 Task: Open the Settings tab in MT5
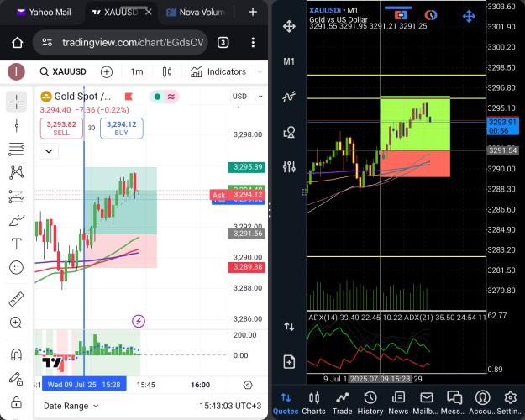coord(510,403)
